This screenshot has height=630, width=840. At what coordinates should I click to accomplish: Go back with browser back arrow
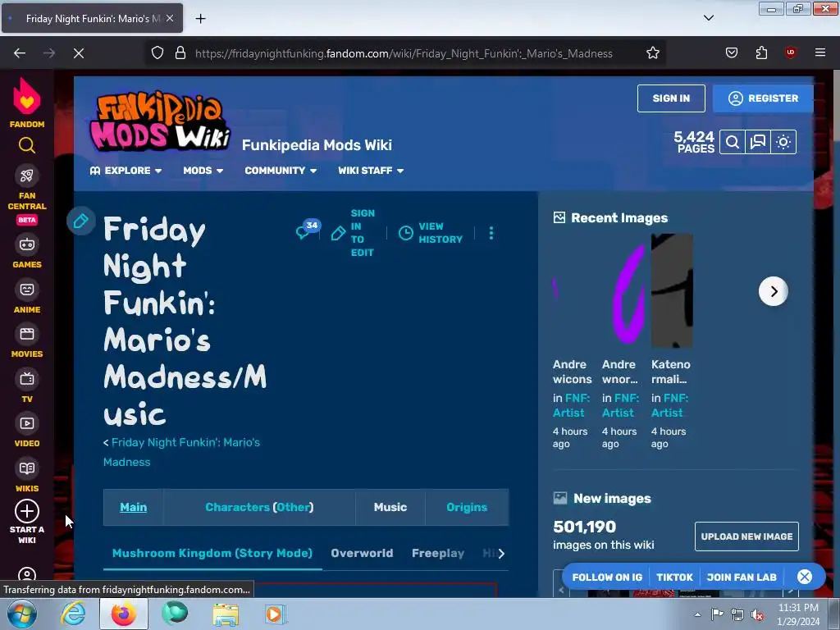(x=20, y=53)
